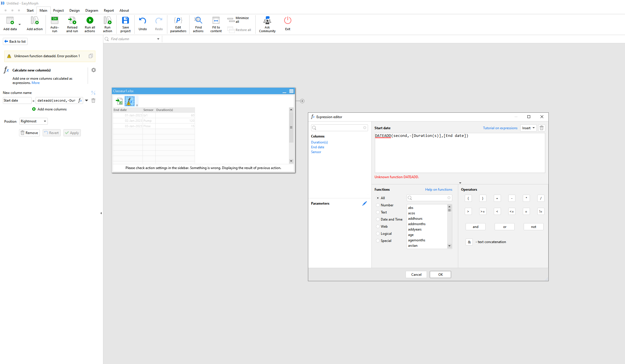
Task: Click the Import Excel action icon in Classeur1.xlsx
Action: pos(119,101)
